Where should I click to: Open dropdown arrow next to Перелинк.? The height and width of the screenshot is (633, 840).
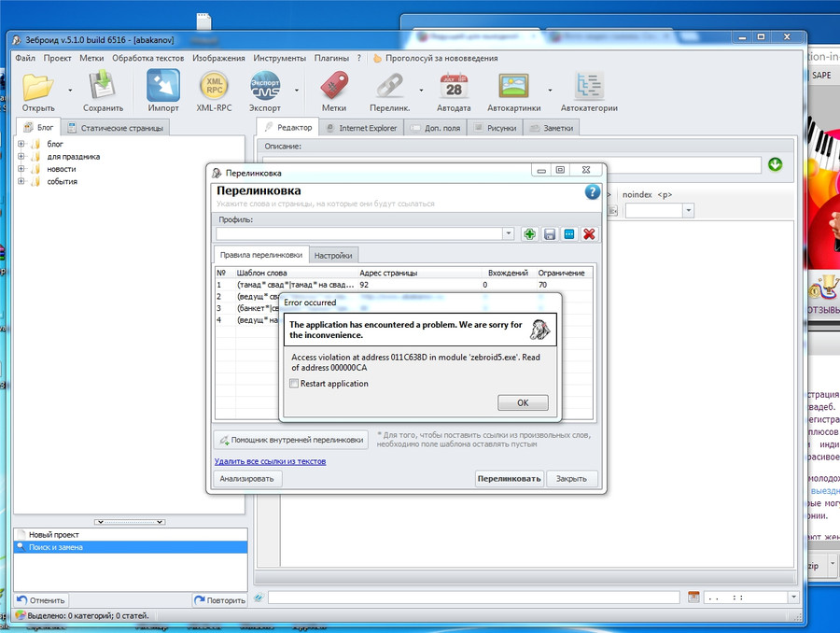pyautogui.click(x=421, y=90)
